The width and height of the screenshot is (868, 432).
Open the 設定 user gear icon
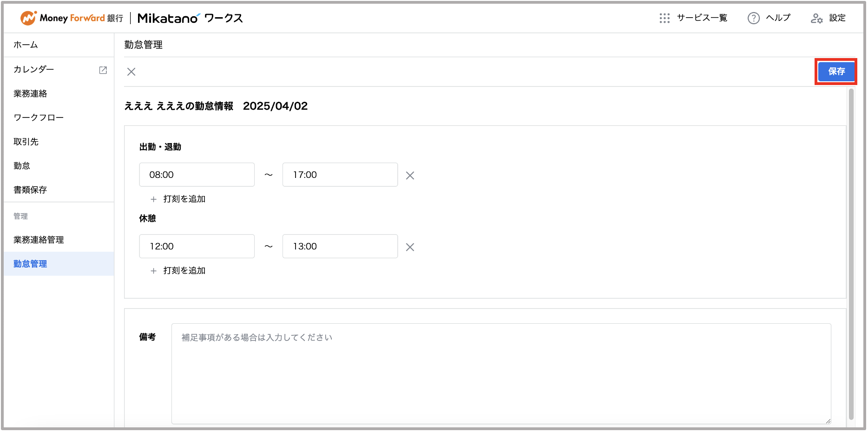816,18
